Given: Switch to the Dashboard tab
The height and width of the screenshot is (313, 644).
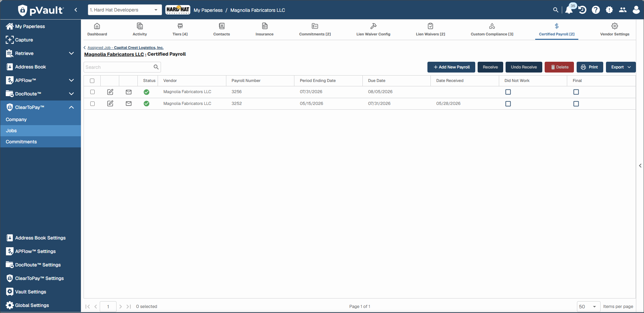Looking at the screenshot, I should (97, 29).
